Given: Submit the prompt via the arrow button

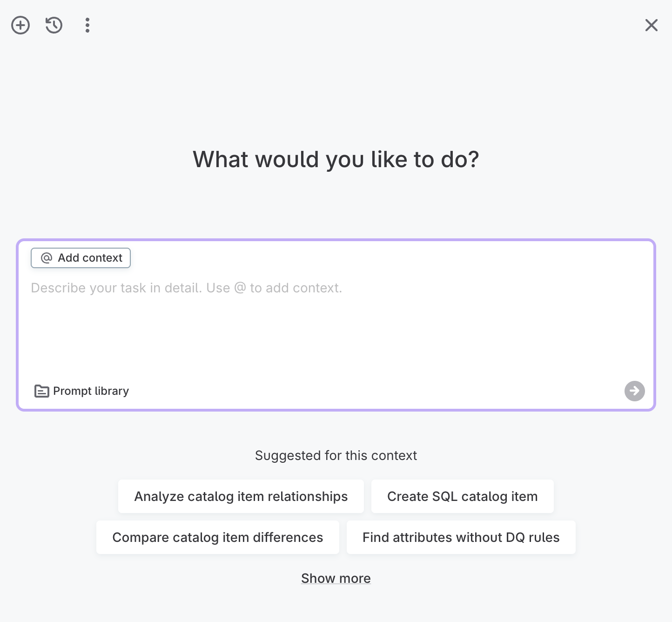Looking at the screenshot, I should click(634, 391).
